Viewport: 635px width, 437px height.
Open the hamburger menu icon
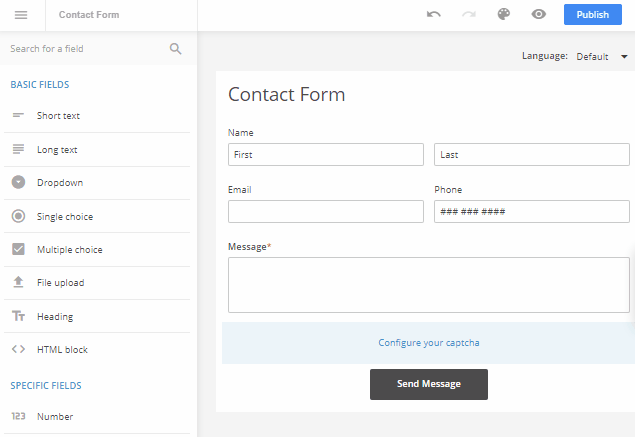pos(21,15)
